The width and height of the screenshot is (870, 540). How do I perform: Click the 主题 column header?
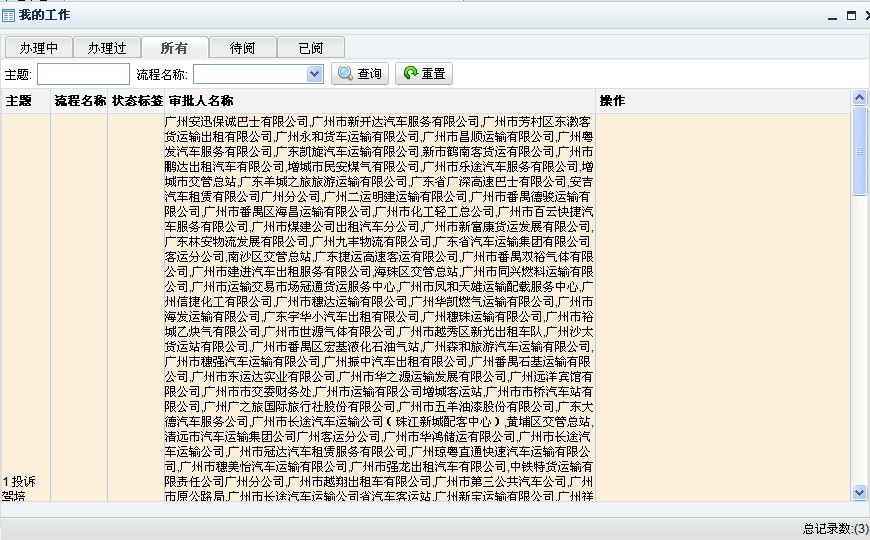(26, 100)
